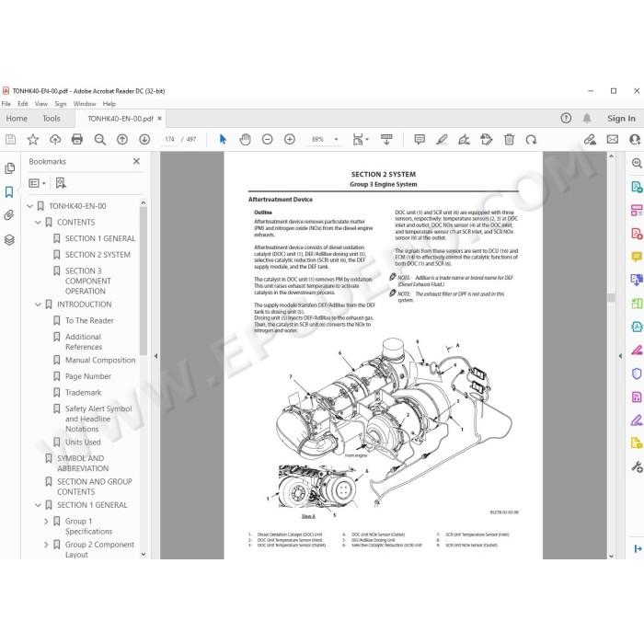Open the File menu
Viewport: 644px width, 644px height.
[x=6, y=104]
